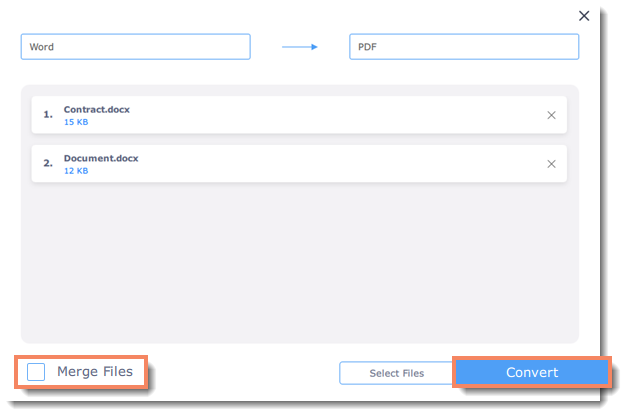Click the 15 KB size label

pyautogui.click(x=76, y=122)
